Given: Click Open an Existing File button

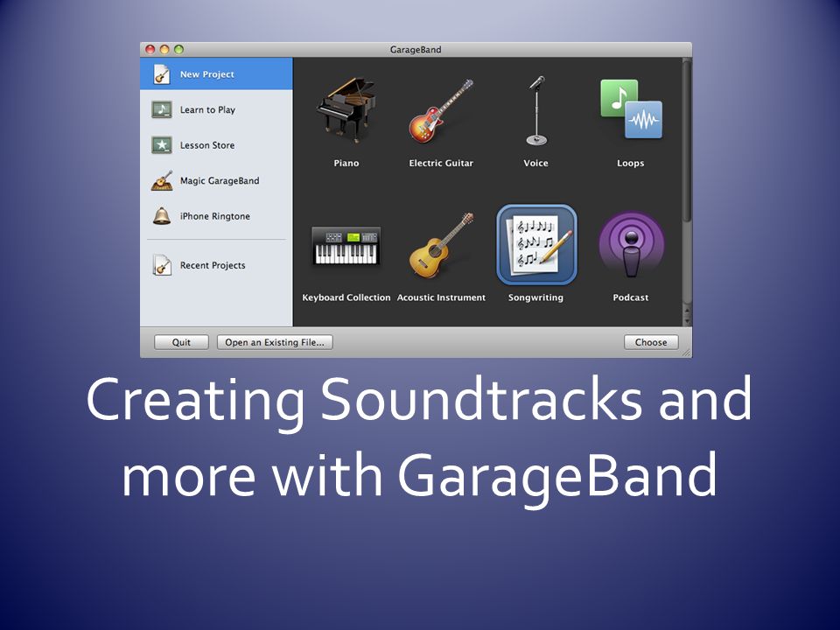Looking at the screenshot, I should 275,342.
